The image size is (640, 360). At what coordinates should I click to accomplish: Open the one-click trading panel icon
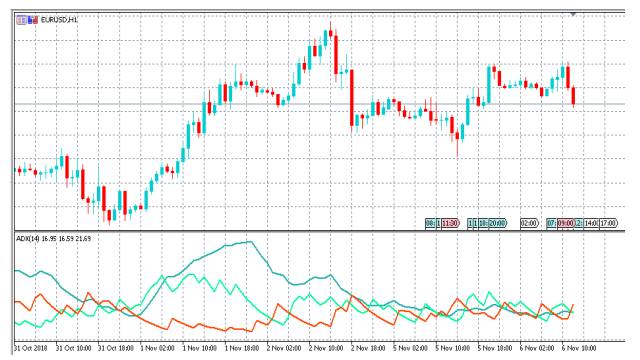click(x=21, y=20)
